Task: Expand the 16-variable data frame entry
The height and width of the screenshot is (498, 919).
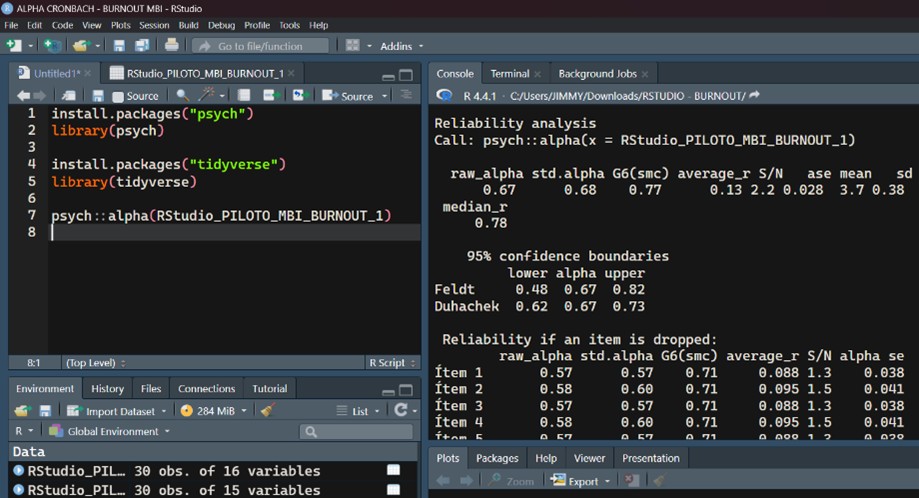Action: (x=18, y=470)
